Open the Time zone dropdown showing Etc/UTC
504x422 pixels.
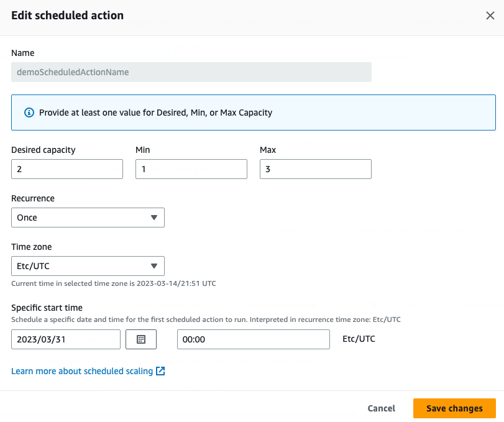pos(87,266)
